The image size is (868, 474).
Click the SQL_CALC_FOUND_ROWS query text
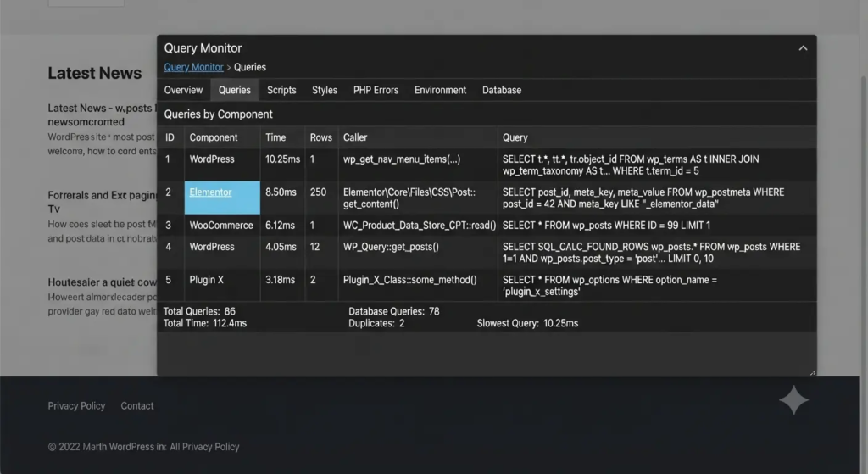pos(652,252)
